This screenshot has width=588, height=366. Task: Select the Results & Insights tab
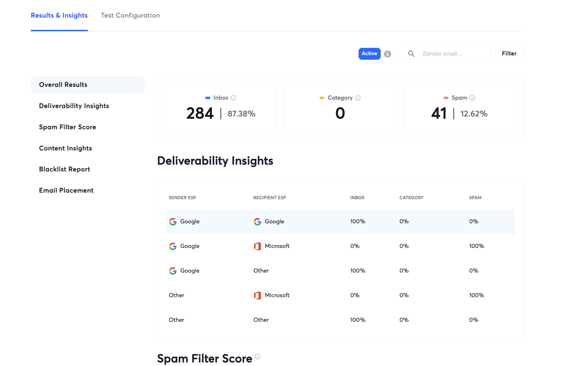pyautogui.click(x=59, y=15)
